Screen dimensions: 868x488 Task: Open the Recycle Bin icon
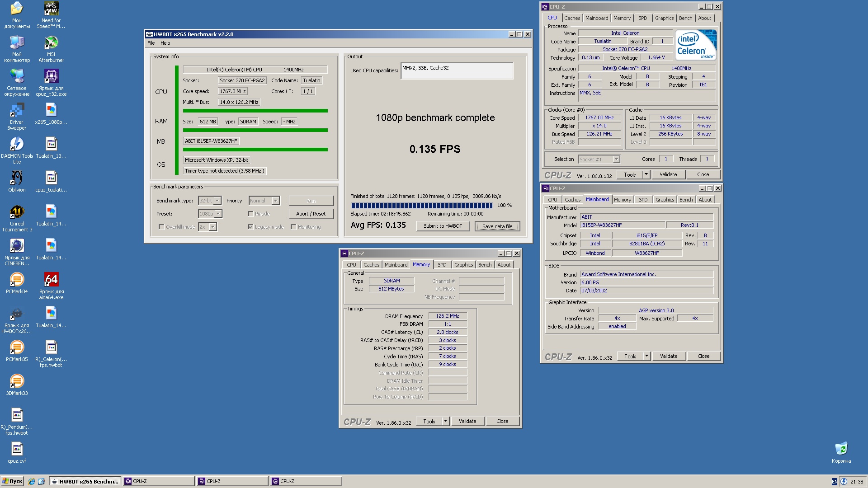click(x=841, y=452)
